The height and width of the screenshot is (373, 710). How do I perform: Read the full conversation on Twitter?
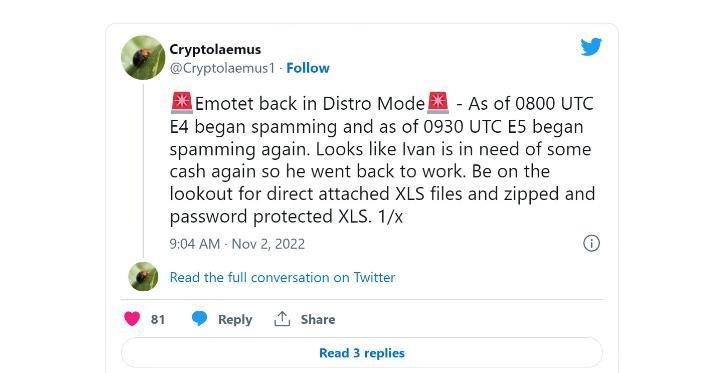(x=282, y=277)
